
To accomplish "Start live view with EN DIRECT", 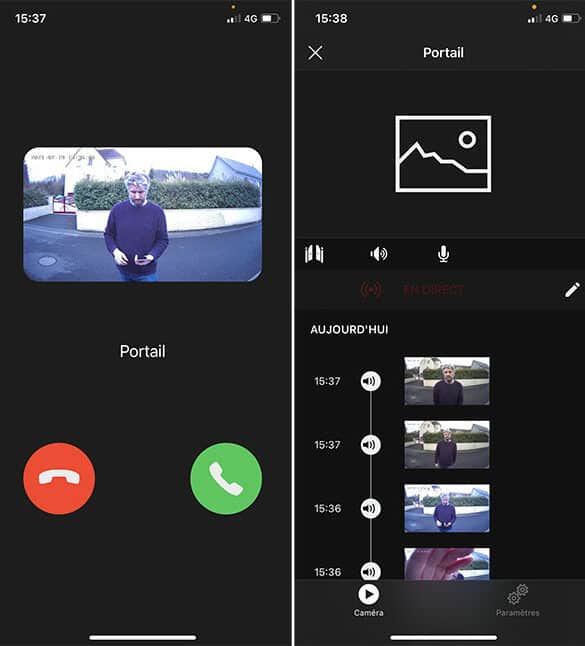I will coord(433,290).
